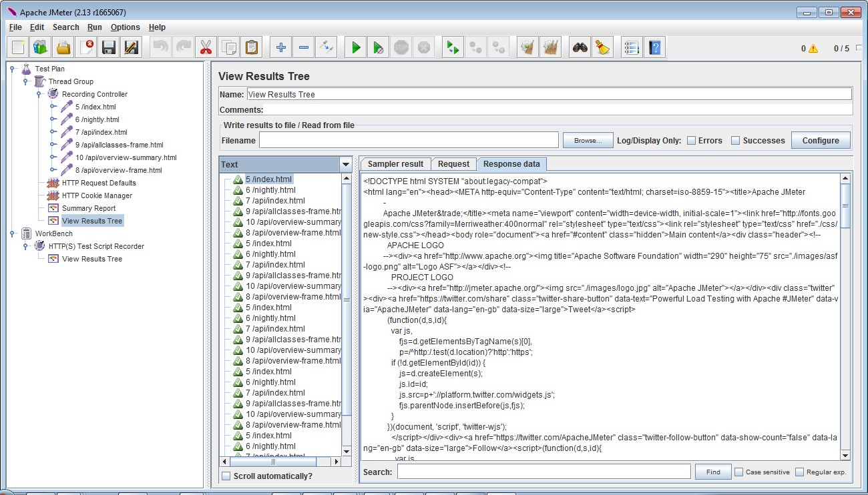Image resolution: width=868 pixels, height=495 pixels.
Task: Select Summary Report in test plan tree
Action: tap(88, 208)
